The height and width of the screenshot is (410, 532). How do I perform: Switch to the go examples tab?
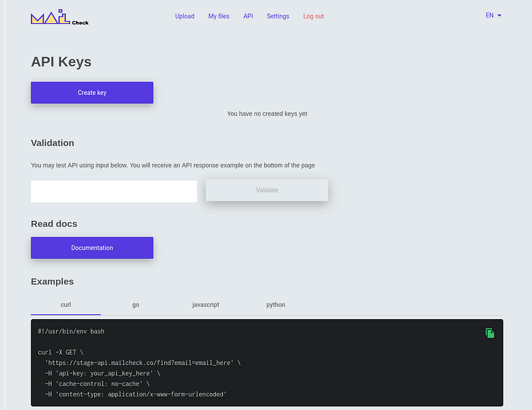(135, 305)
